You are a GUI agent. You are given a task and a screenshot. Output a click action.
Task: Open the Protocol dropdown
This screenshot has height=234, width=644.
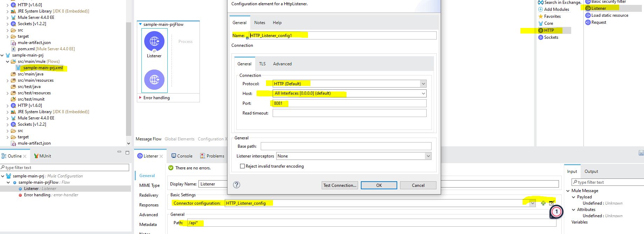click(x=423, y=84)
